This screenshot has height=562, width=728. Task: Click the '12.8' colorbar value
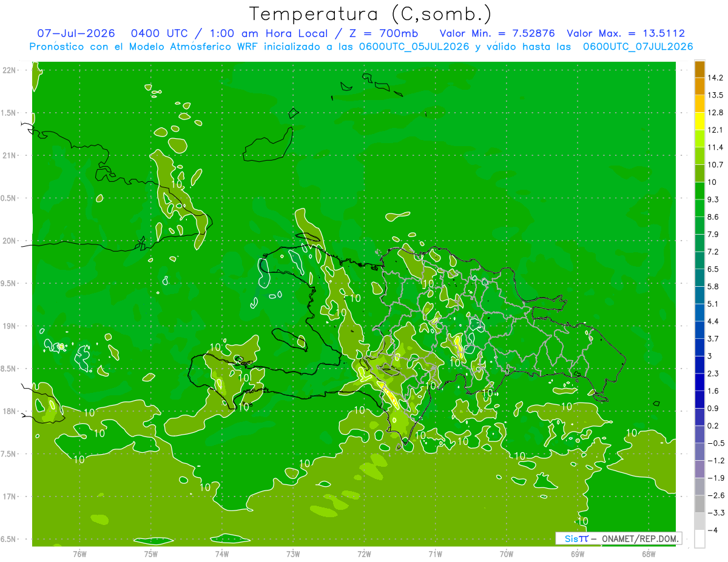click(x=715, y=112)
